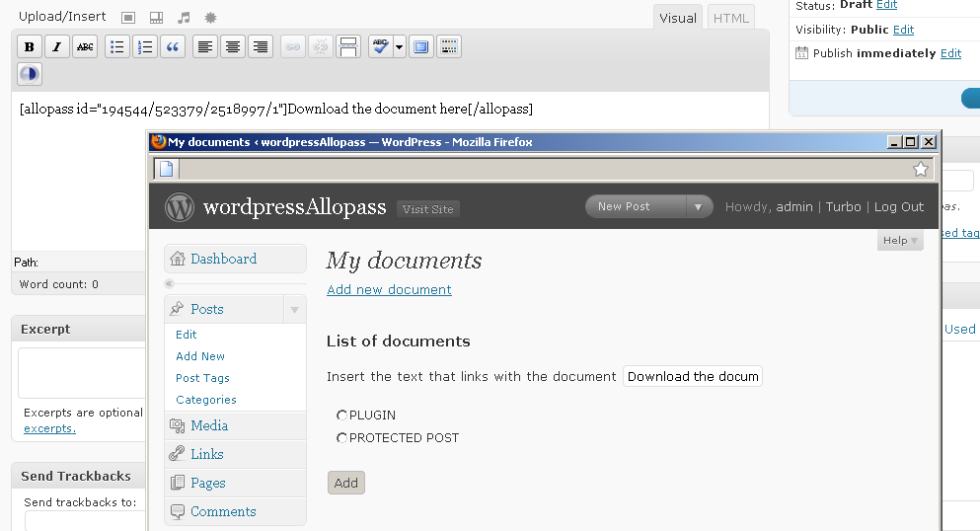This screenshot has width=980, height=531.
Task: Bookmark page with the star icon
Action: click(x=920, y=170)
